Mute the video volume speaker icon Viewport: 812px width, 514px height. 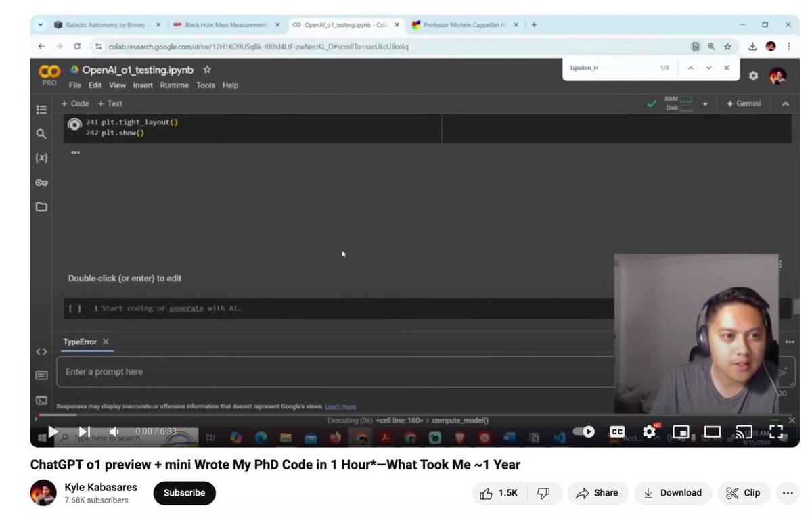tap(114, 431)
